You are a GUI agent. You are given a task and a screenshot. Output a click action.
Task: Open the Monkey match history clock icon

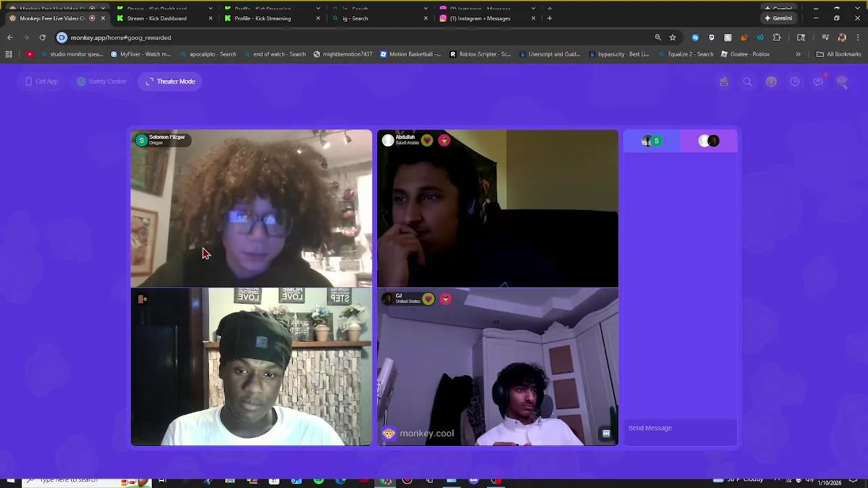[x=795, y=81]
